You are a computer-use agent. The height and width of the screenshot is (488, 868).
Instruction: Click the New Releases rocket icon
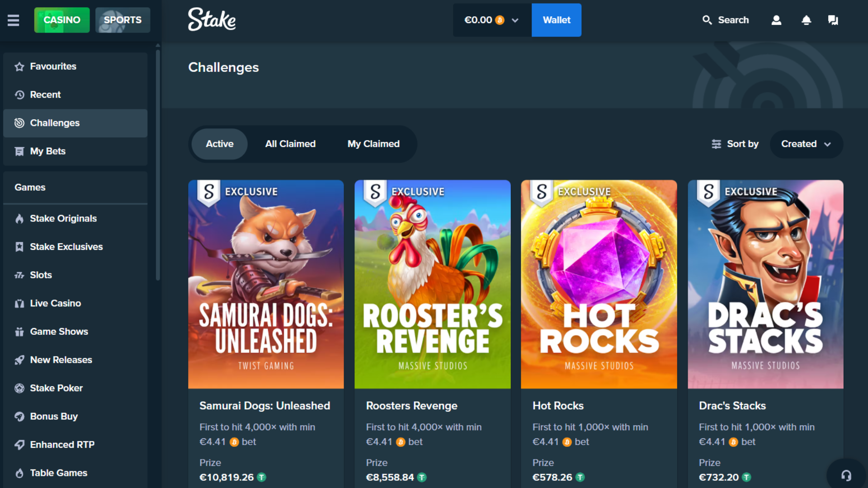(x=19, y=360)
